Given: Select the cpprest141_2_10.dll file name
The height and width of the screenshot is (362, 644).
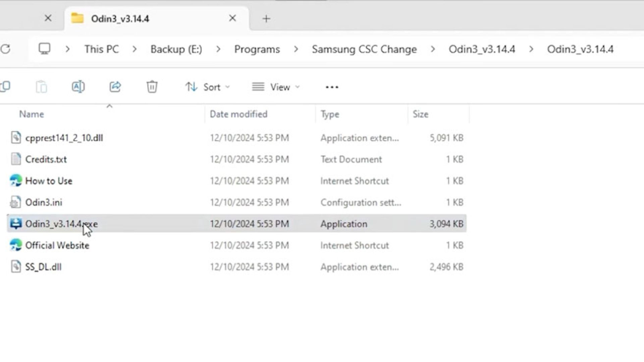Looking at the screenshot, I should tap(64, 138).
